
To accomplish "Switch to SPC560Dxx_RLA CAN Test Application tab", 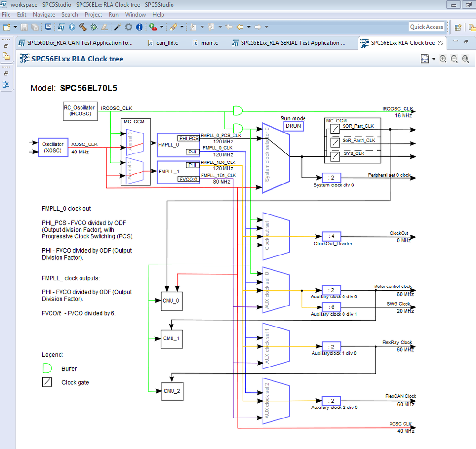I will (x=76, y=43).
